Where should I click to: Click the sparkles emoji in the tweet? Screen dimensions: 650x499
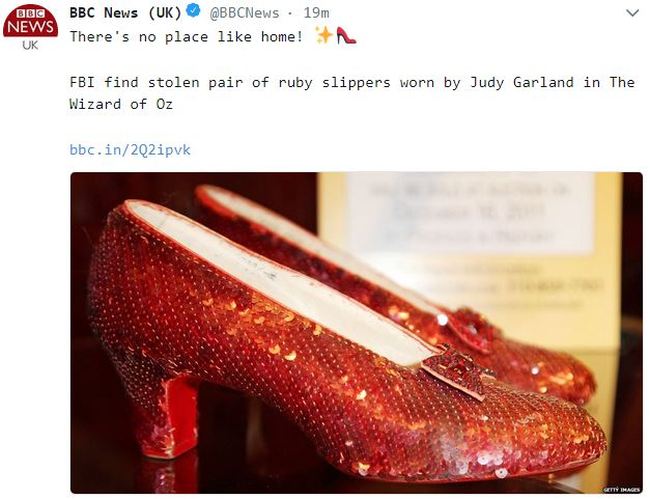pos(324,35)
